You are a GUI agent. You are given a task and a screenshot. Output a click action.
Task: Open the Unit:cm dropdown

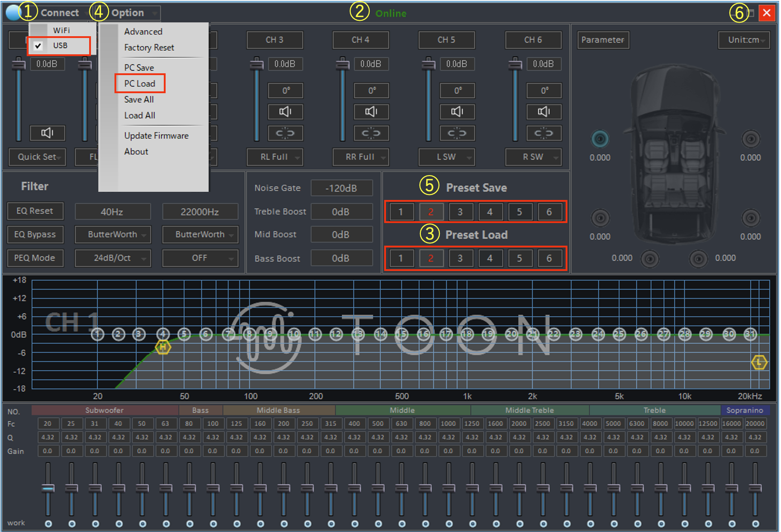744,40
